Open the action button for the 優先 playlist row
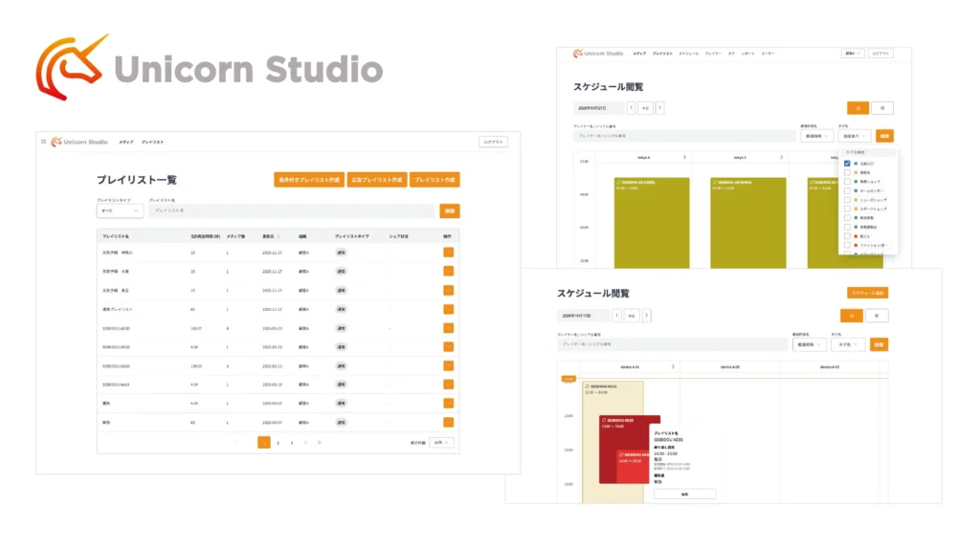The image size is (980, 551). (x=448, y=404)
